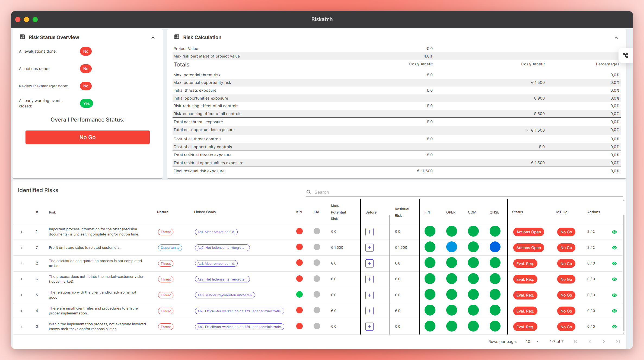The image size is (644, 360).
Task: Go to the first page of risks
Action: [576, 342]
